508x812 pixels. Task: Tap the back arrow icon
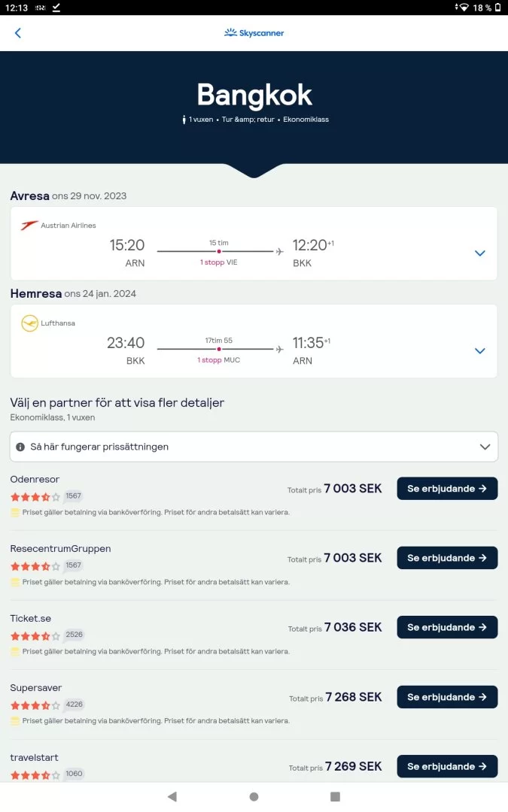(18, 33)
